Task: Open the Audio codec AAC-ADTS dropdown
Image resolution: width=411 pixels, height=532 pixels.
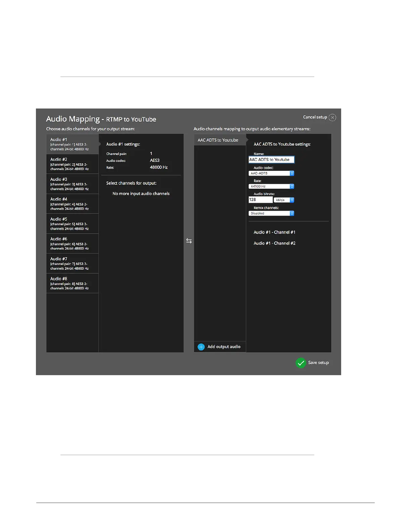Action: tap(271, 173)
